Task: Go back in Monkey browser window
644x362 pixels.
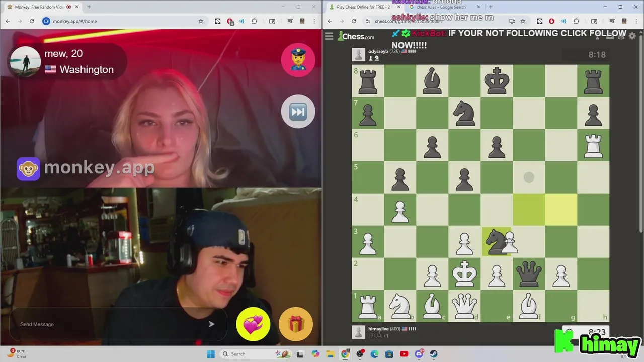Action: pos(8,21)
